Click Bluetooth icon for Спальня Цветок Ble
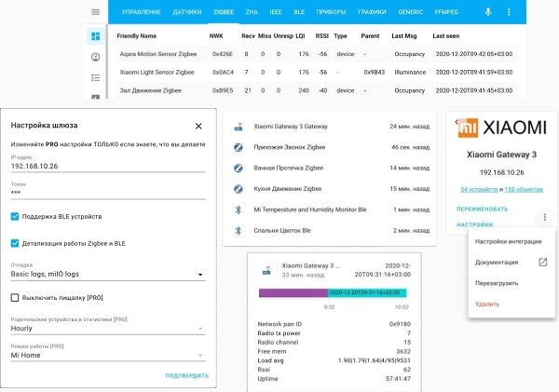This screenshot has width=559, height=392. pos(239,231)
